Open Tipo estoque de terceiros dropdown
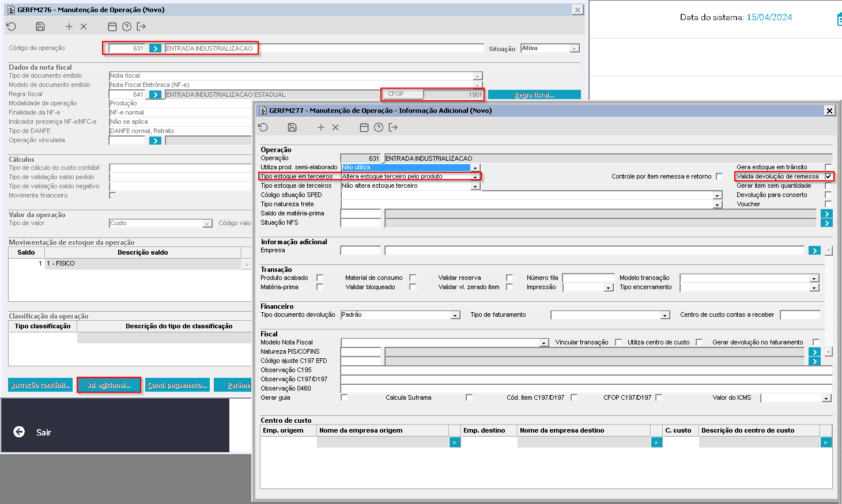 [x=475, y=186]
